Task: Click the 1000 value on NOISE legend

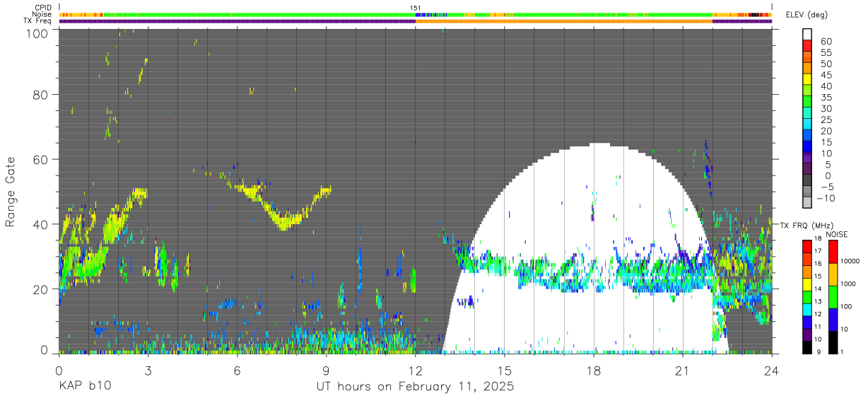Action: [848, 284]
